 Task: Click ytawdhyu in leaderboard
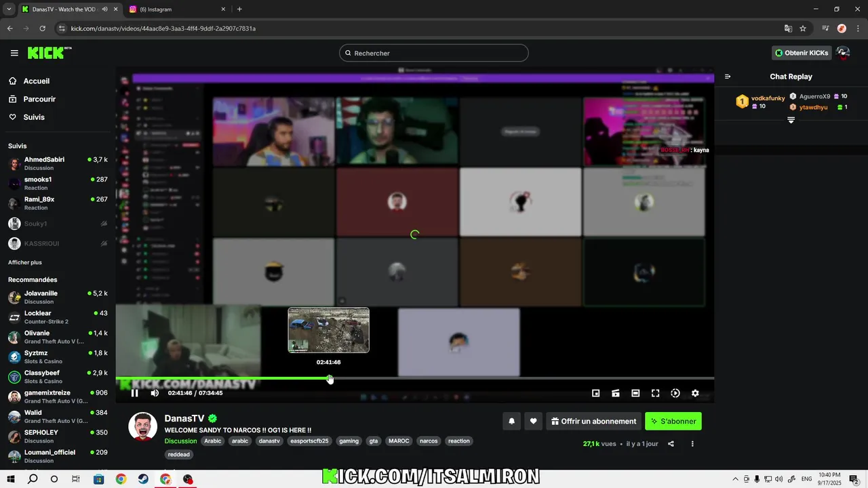(x=813, y=107)
